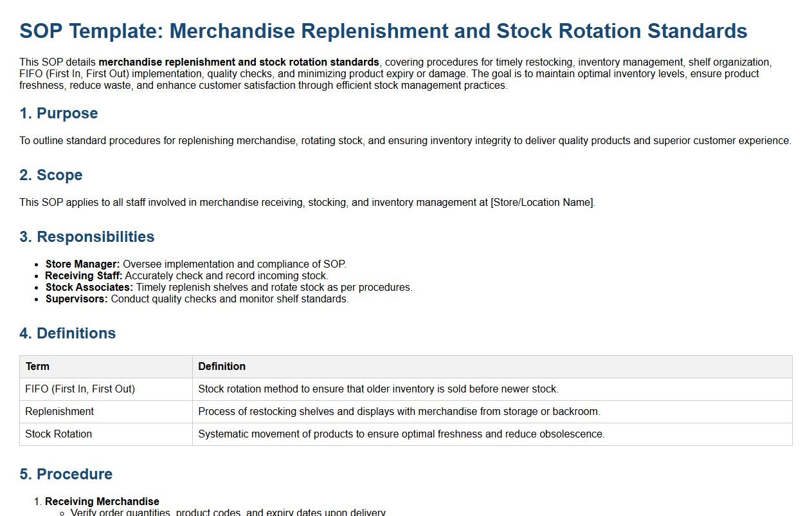The height and width of the screenshot is (516, 812).
Task: Click the definition text about older inventory sold first
Action: 378,389
